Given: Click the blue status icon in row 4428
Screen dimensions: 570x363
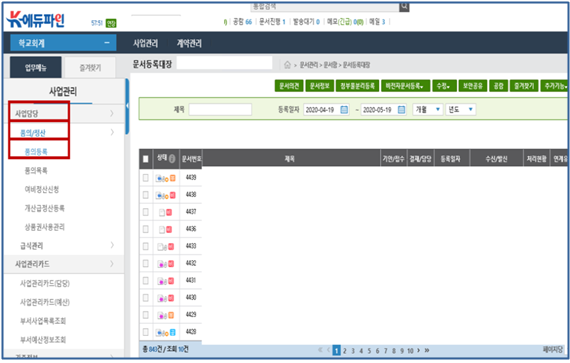Looking at the screenshot, I should [x=173, y=332].
